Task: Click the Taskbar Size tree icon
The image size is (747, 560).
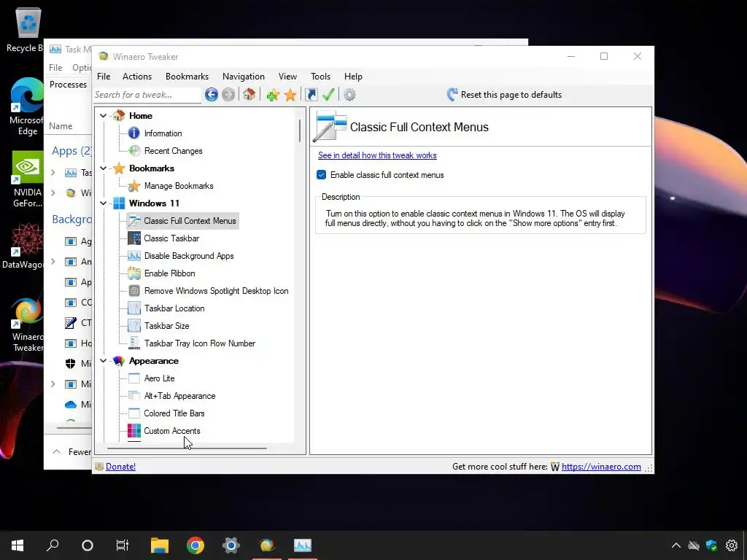Action: click(134, 326)
